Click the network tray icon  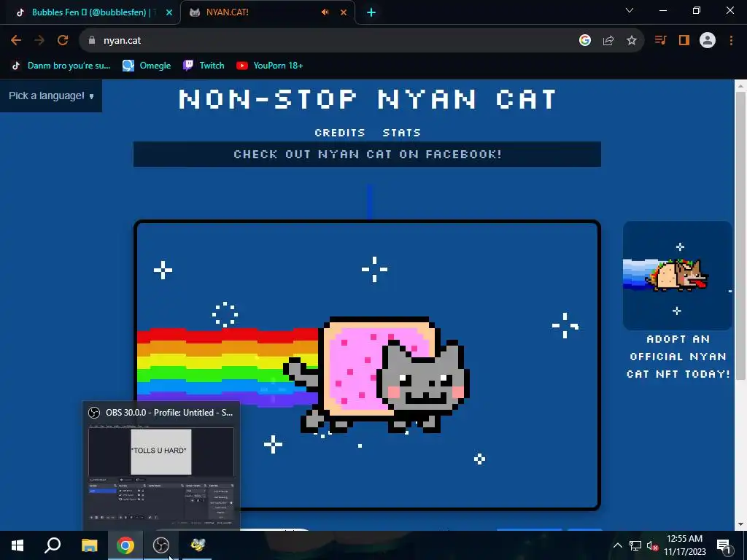coord(635,545)
